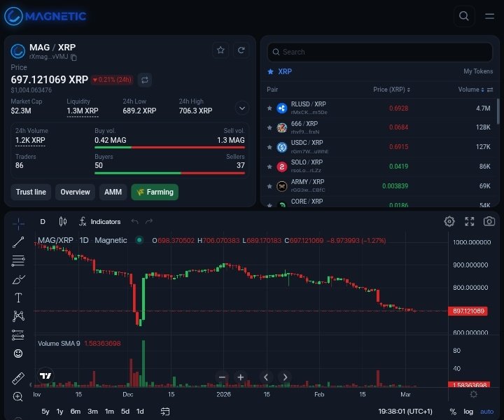Viewport: 504px width, 420px height.
Task: Open the emoji icons tool
Action: 18,353
